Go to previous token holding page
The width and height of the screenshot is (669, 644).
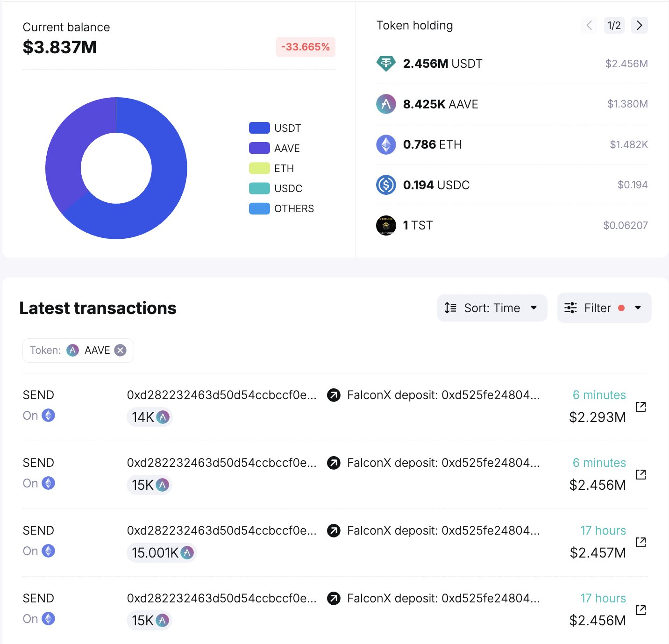pos(589,25)
